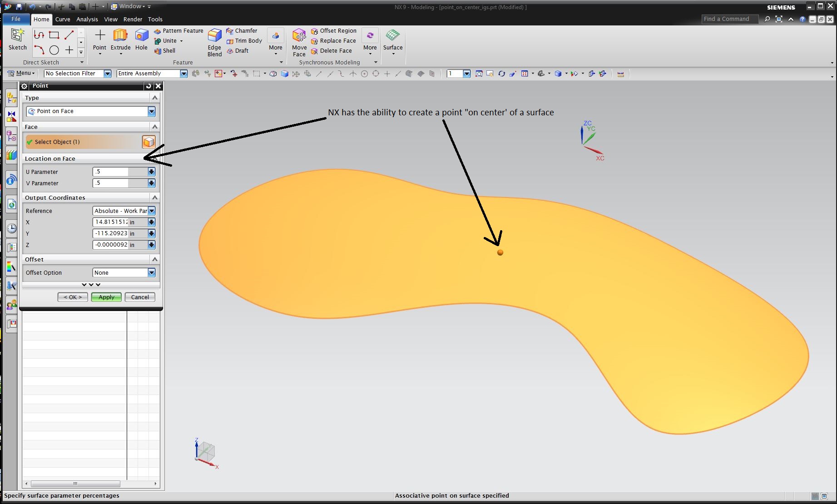Viewport: 837px width, 504px height.
Task: Collapse the Offset section
Action: pos(155,259)
